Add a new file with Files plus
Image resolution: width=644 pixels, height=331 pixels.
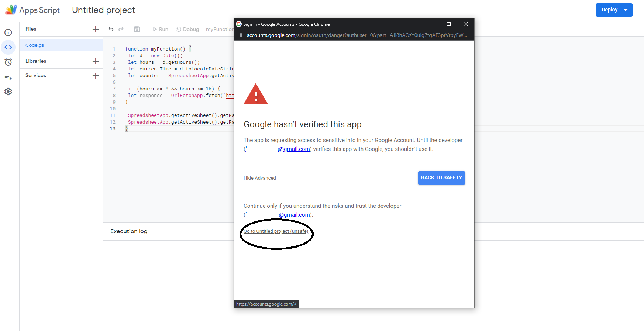click(96, 29)
